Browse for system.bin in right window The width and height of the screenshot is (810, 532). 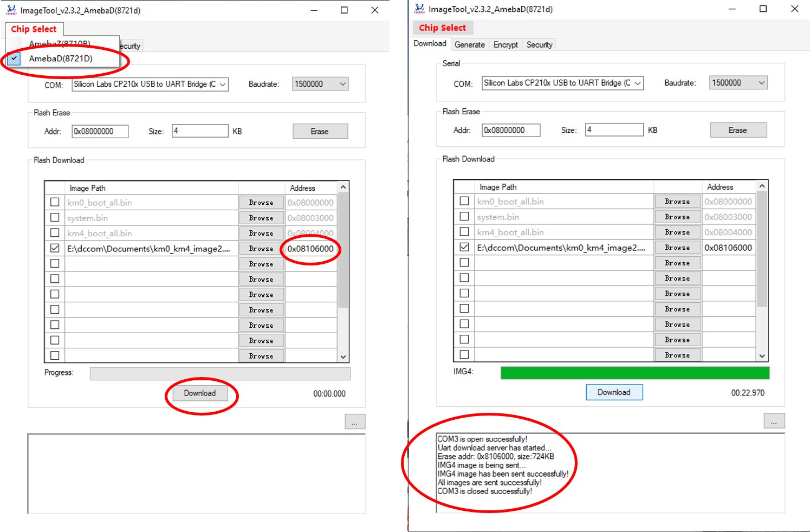coord(677,217)
